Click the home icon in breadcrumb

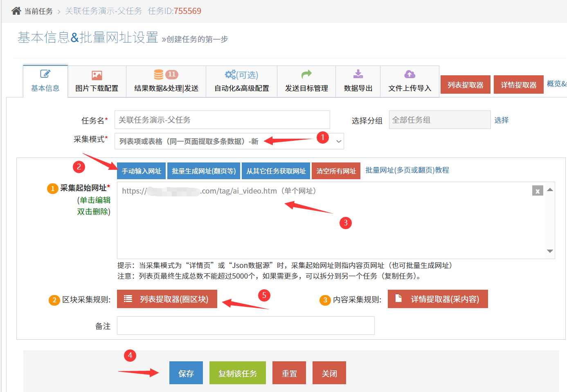pos(16,11)
